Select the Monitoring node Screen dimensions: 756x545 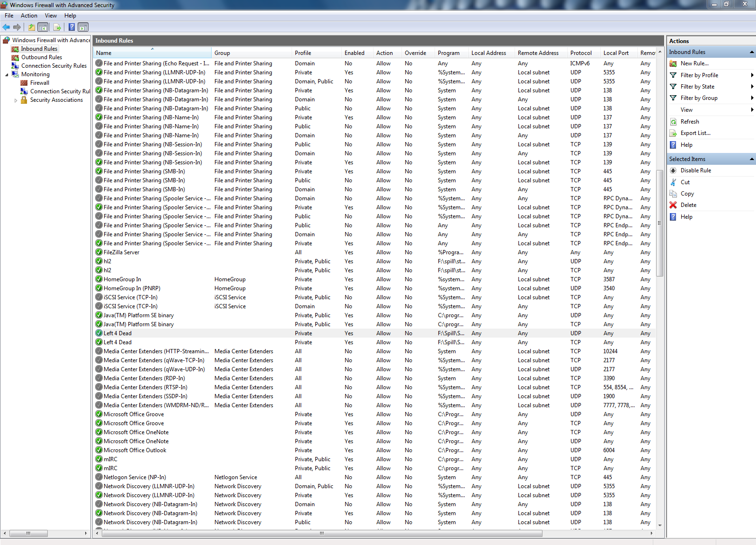click(36, 74)
